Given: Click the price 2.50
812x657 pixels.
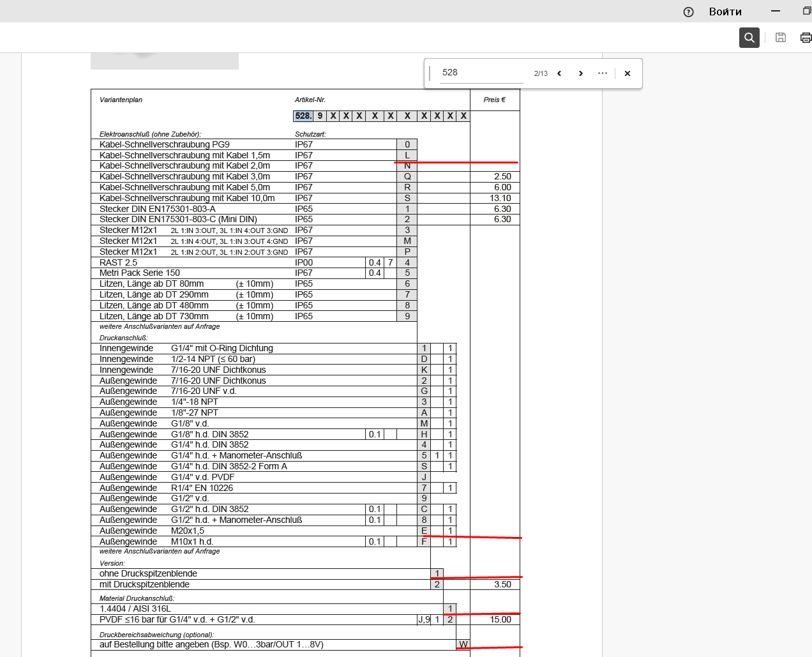Looking at the screenshot, I should [502, 176].
